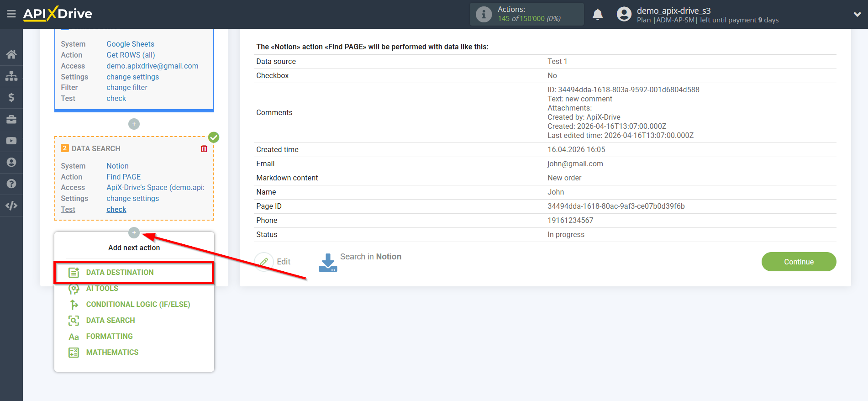Click the Status value In progress
Viewport: 868px width, 401px height.
(x=566, y=234)
